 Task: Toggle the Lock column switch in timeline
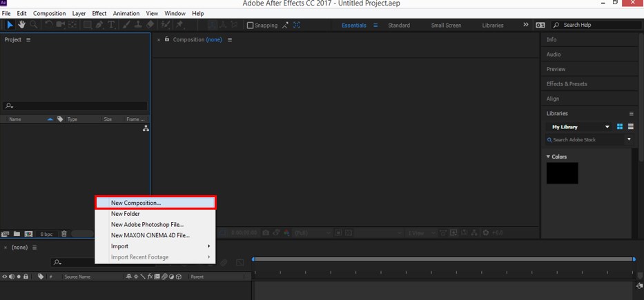pos(26,277)
